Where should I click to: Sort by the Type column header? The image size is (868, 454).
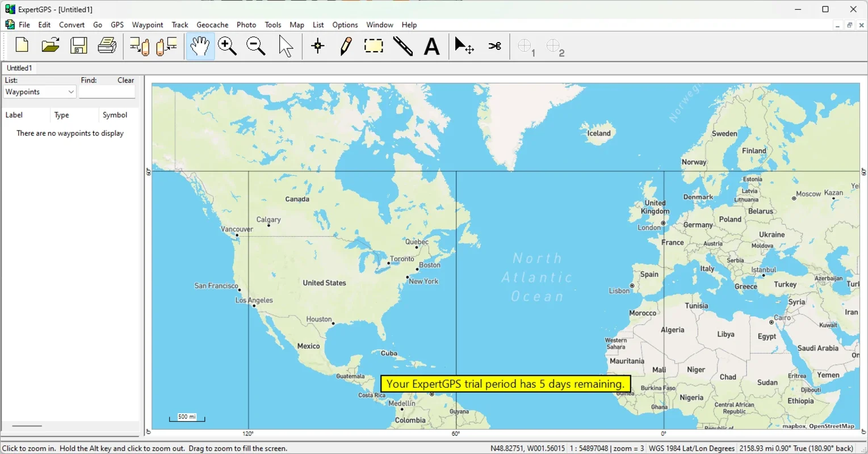[x=74, y=115]
